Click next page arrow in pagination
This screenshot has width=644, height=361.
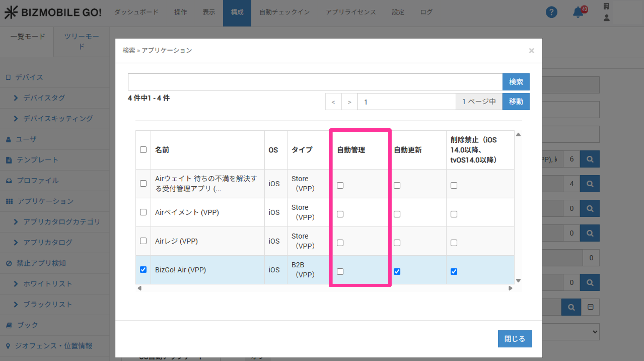click(x=349, y=102)
